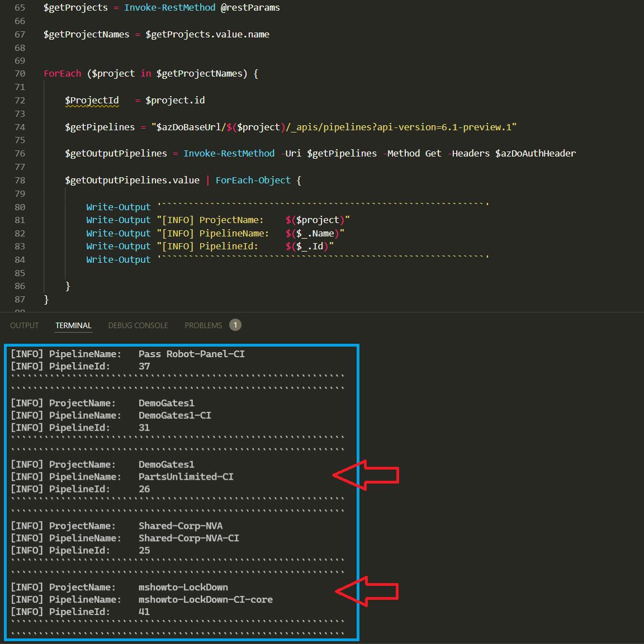644x644 pixels.
Task: Switch to the OUTPUT panel tab
Action: [24, 325]
